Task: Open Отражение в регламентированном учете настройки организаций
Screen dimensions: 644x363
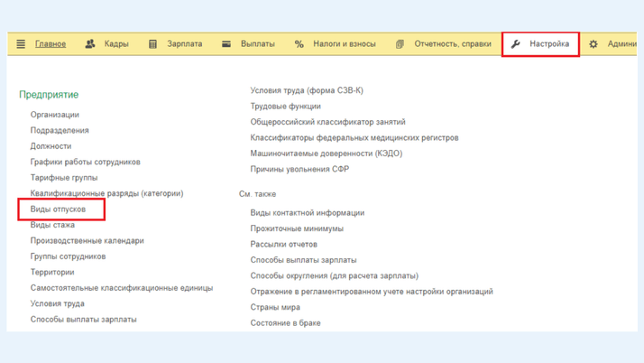Action: coord(372,292)
